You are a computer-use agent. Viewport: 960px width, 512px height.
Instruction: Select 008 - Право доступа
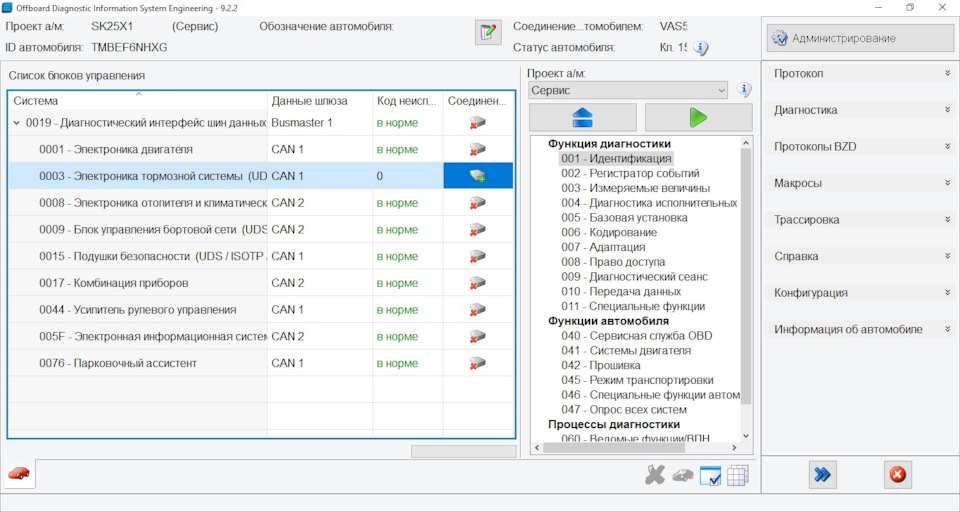point(613,262)
